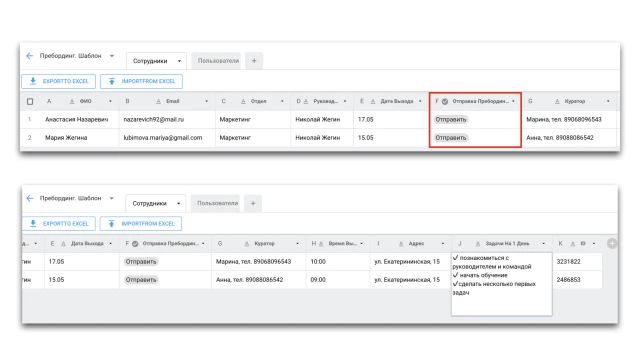640x360 pixels.
Task: Click Export to Excel in upper window
Action: coord(58,81)
